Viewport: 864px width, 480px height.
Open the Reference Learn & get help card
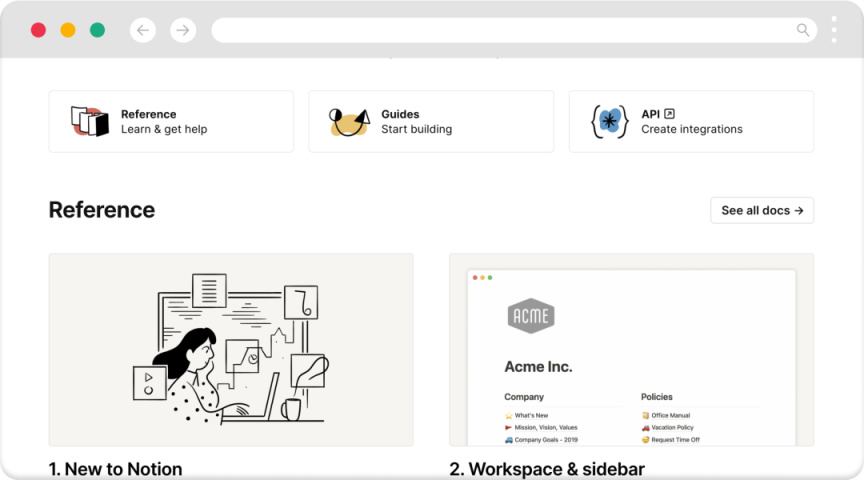171,121
